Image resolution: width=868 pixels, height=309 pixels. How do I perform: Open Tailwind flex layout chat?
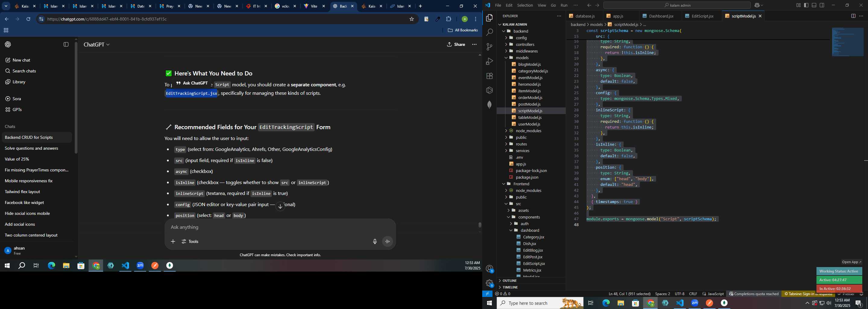[37, 192]
